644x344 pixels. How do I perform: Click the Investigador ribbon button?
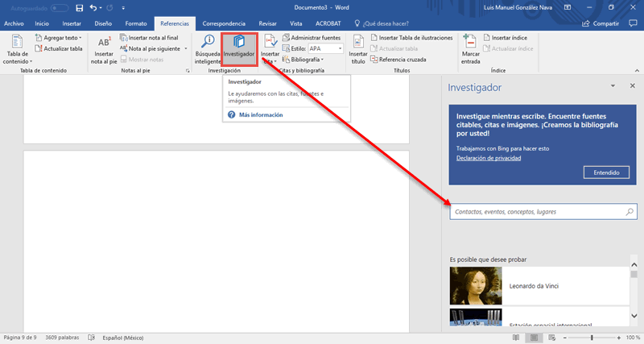click(x=239, y=48)
